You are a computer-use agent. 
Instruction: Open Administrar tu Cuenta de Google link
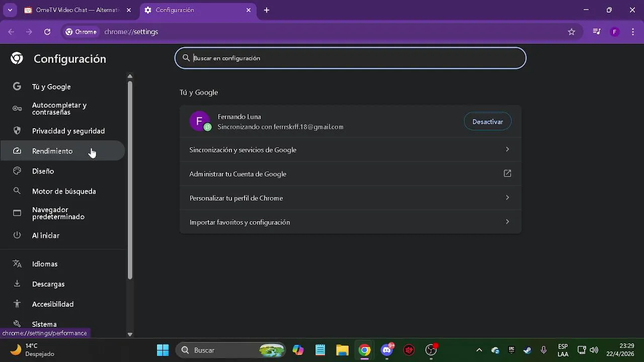click(x=350, y=173)
